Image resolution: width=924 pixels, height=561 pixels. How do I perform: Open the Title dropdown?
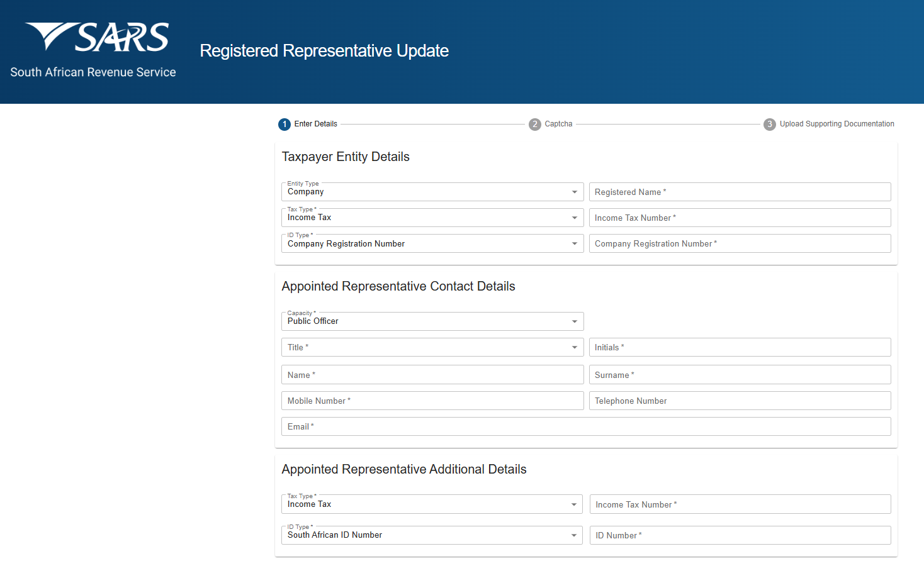click(432, 348)
